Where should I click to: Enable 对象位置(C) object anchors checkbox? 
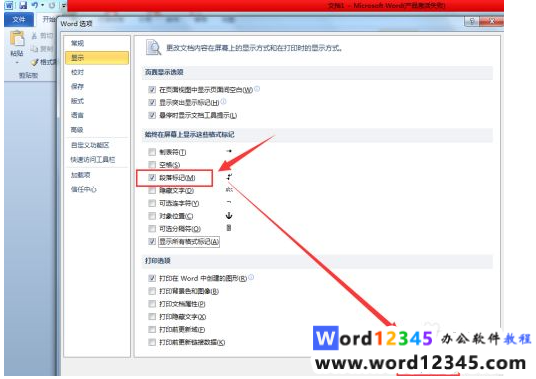pyautogui.click(x=152, y=216)
